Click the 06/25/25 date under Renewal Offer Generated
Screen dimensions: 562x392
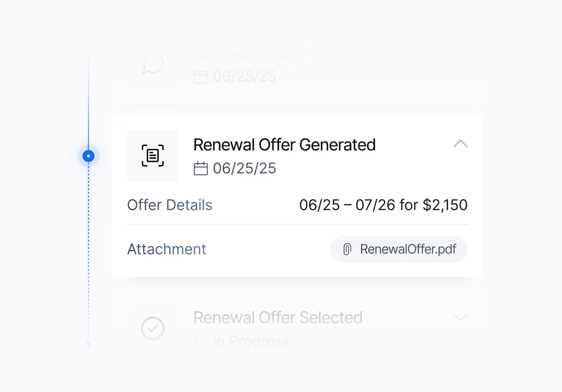point(244,168)
